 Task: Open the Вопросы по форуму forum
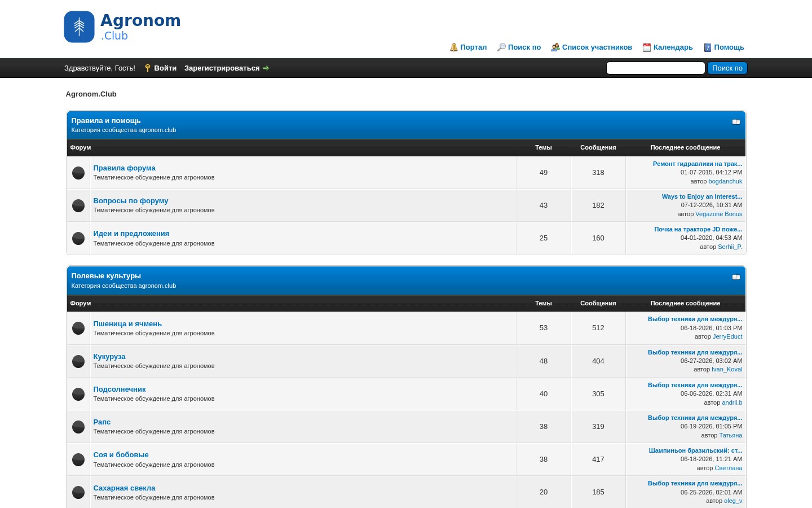click(130, 201)
